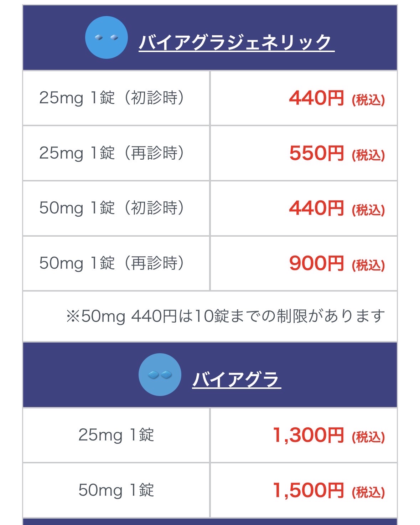Image resolution: width=420 pixels, height=525 pixels.
Task: Click the バイアグラ blue pill icon
Action: click(160, 375)
